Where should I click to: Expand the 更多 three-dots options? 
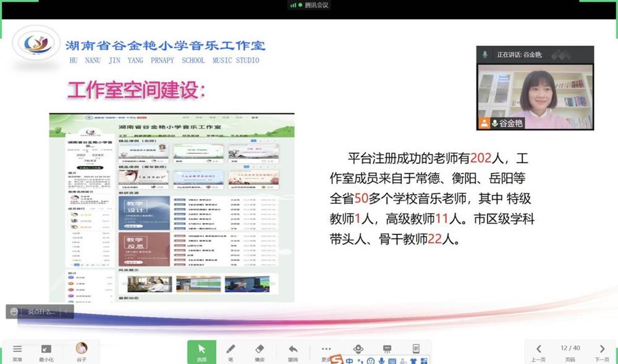click(326, 349)
